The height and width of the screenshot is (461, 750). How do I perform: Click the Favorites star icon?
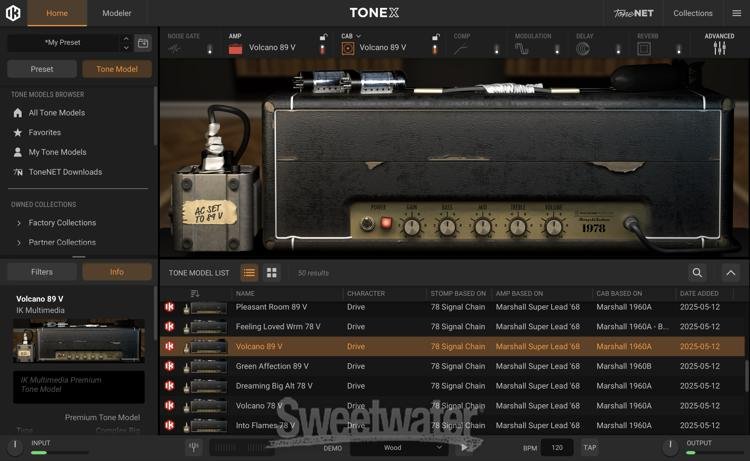18,132
